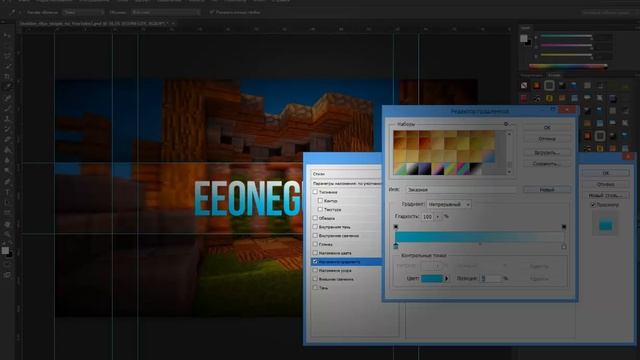This screenshot has height=360, width=640.
Task: Select the Gradient tool in the toolbar
Action: [x=7, y=150]
